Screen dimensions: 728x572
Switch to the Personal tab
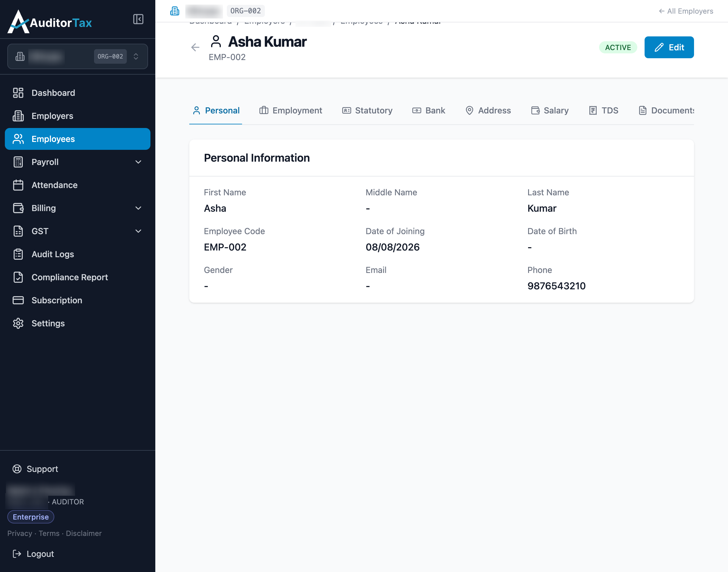216,110
